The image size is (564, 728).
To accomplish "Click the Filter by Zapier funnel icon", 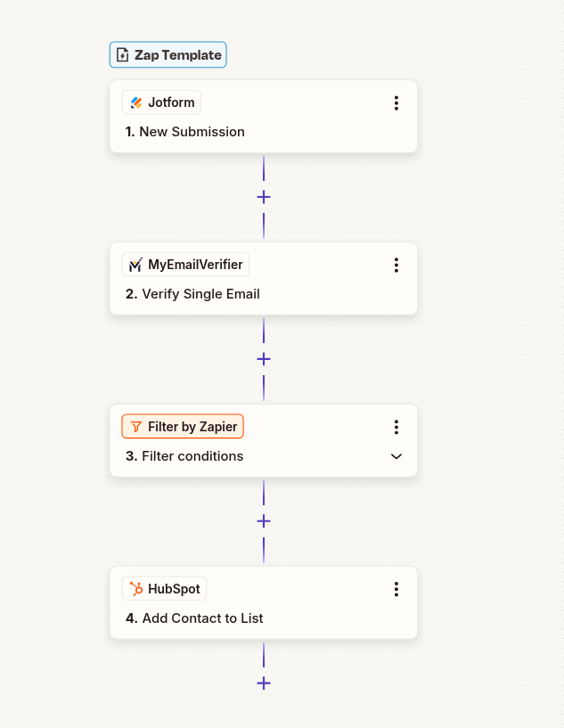I will pyautogui.click(x=135, y=426).
